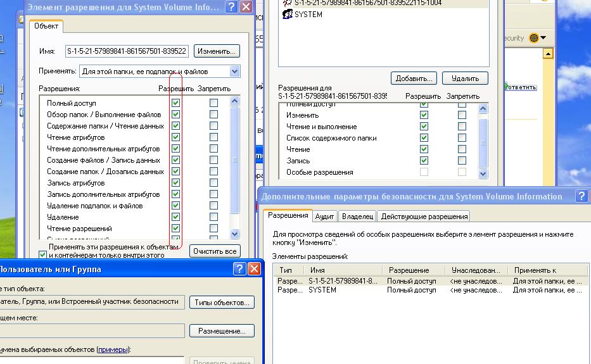
Task: Click the user icon beside the S-1-5-21 account entry
Action: coord(287,3)
